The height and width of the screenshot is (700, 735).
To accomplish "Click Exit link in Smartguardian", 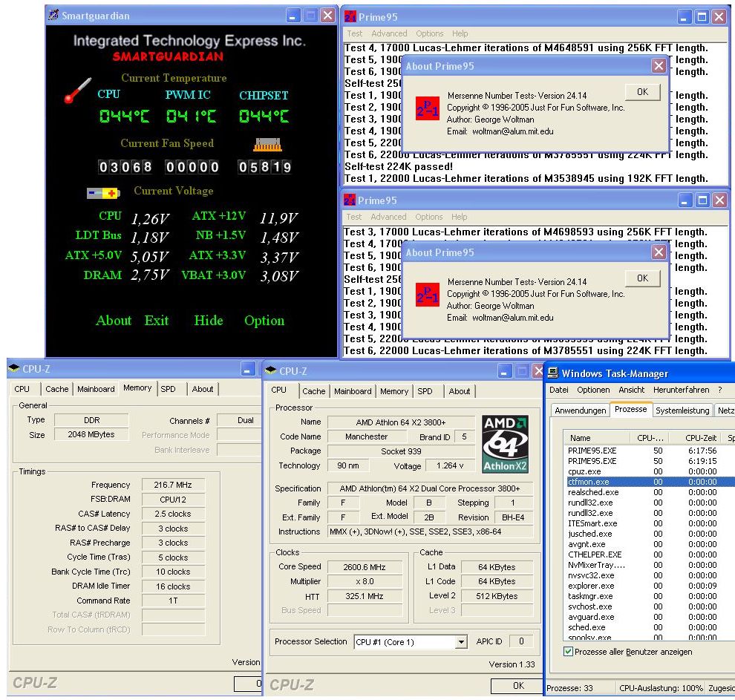I will (x=157, y=321).
